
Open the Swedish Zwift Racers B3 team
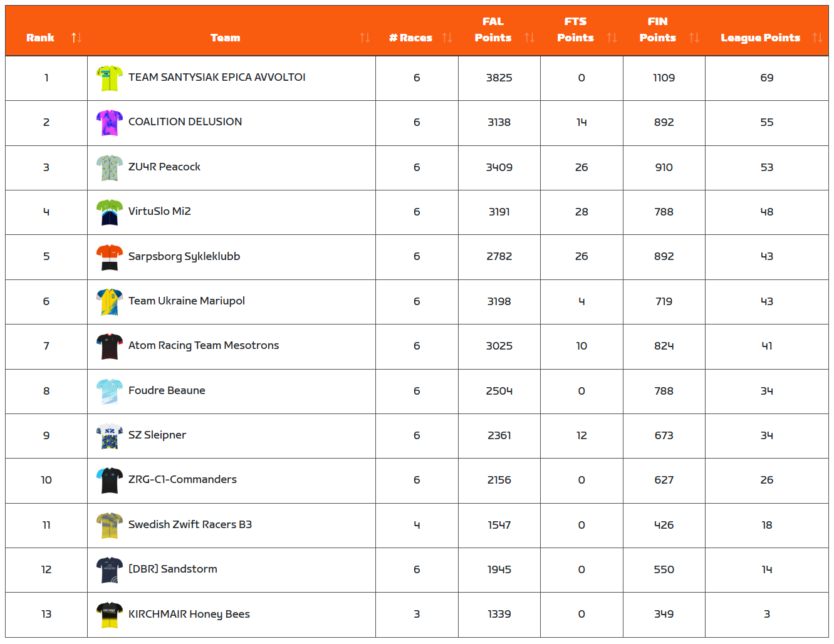tap(190, 524)
